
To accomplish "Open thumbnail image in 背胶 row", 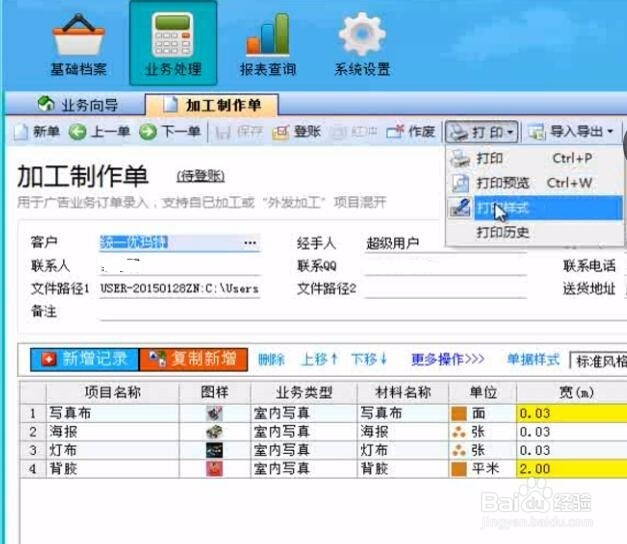I will coord(214,469).
